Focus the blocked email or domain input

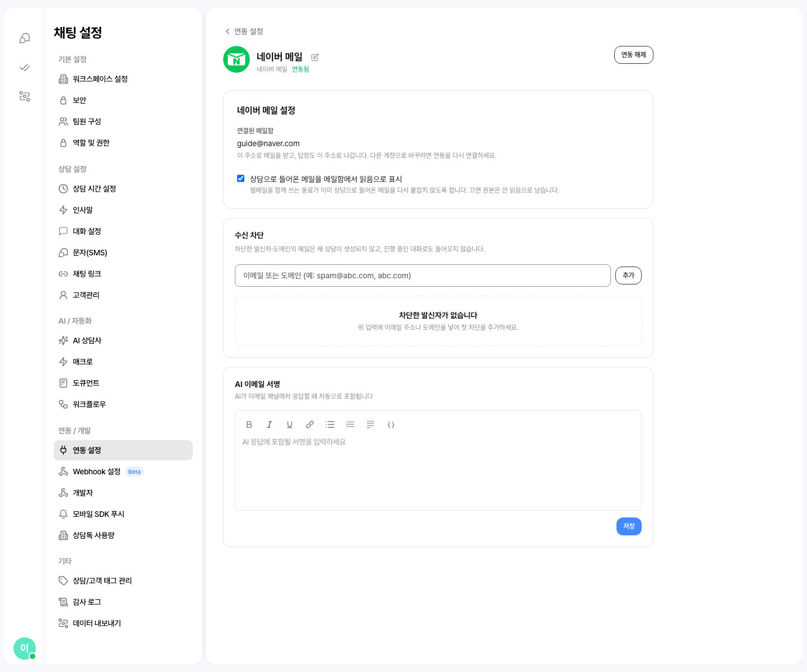(423, 276)
